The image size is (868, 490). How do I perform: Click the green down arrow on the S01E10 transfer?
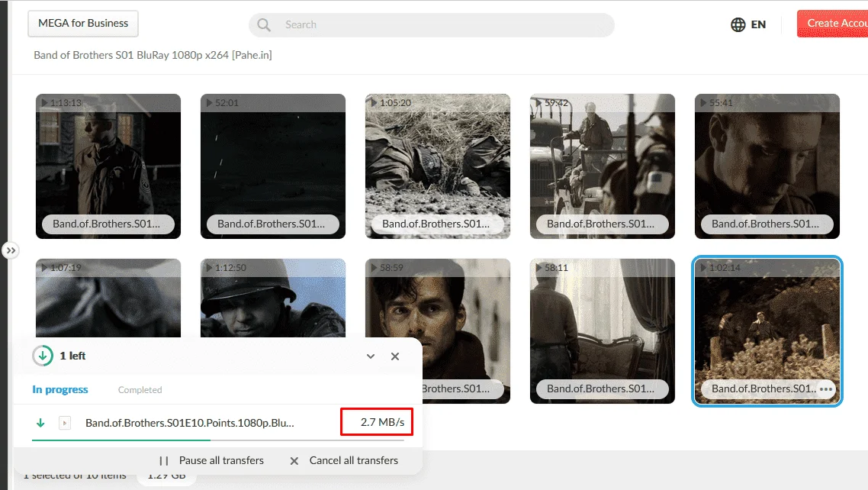pos(40,423)
